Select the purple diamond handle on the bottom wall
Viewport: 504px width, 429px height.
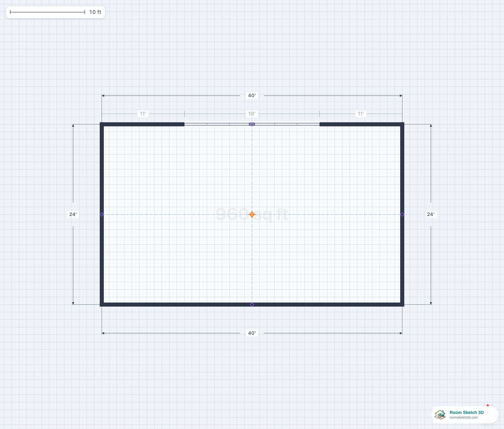(x=252, y=304)
